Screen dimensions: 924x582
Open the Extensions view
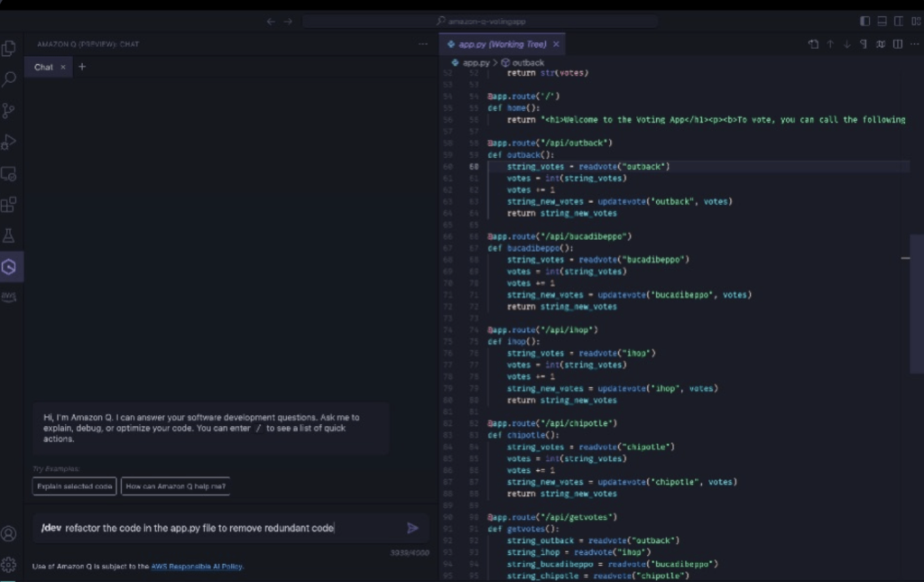pyautogui.click(x=9, y=205)
